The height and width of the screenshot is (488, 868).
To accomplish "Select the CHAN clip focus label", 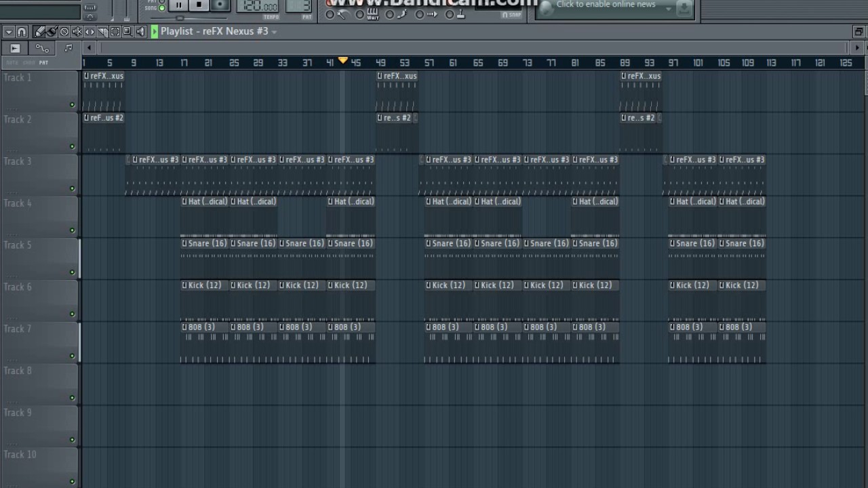I will click(28, 62).
